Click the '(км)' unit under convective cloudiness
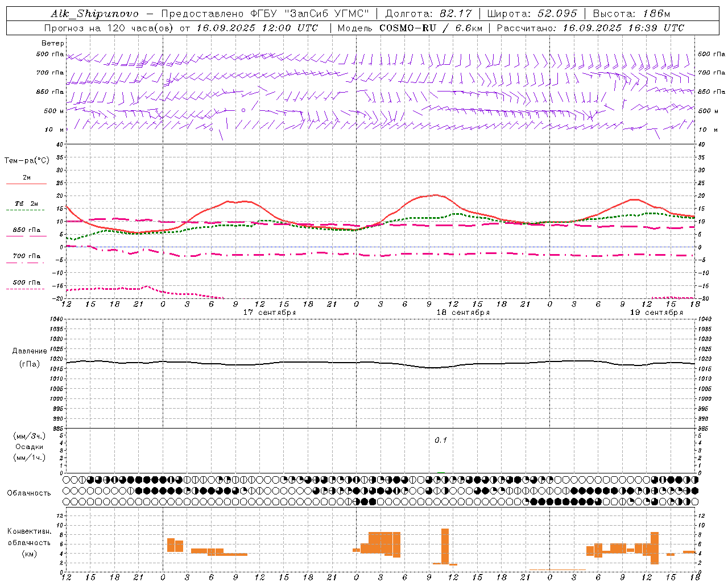Screen dimensions: 728x582 click(x=30, y=554)
